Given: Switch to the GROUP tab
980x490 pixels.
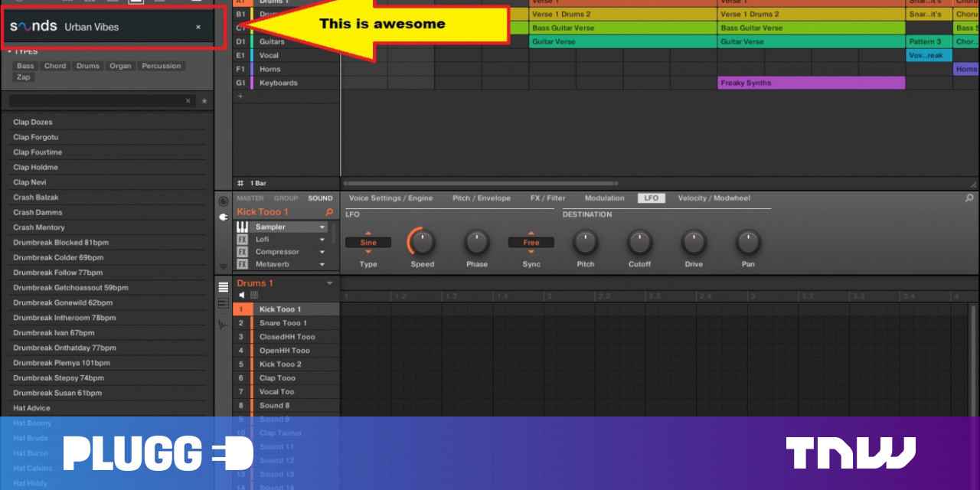Looking at the screenshot, I should pos(286,198).
